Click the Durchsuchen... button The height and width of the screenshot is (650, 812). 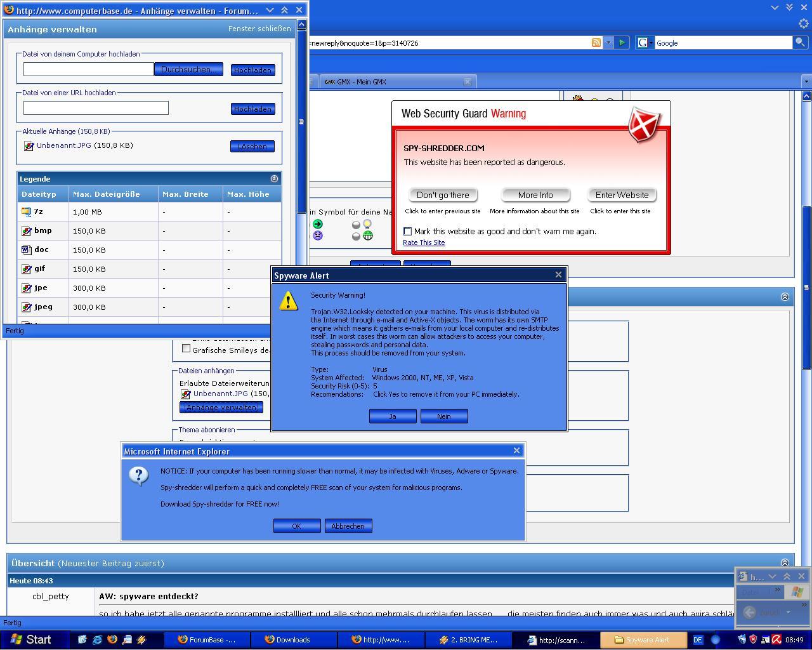coord(188,69)
